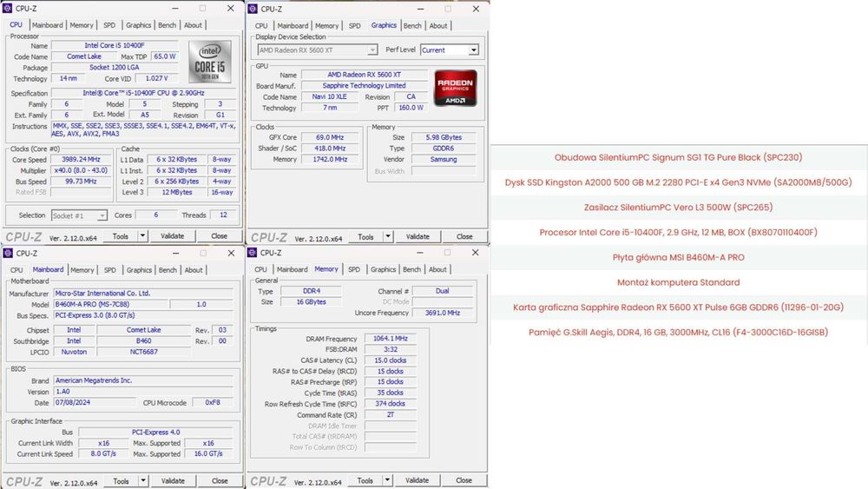Open the Procesor Intel Core i5-10400F link
The height and width of the screenshot is (489, 868).
[678, 232]
